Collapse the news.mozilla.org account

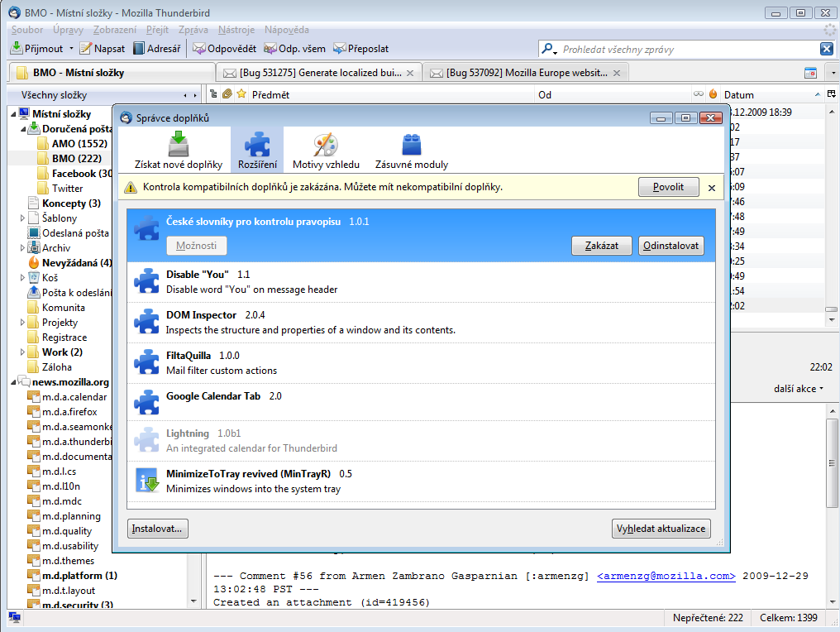pyautogui.click(x=13, y=382)
